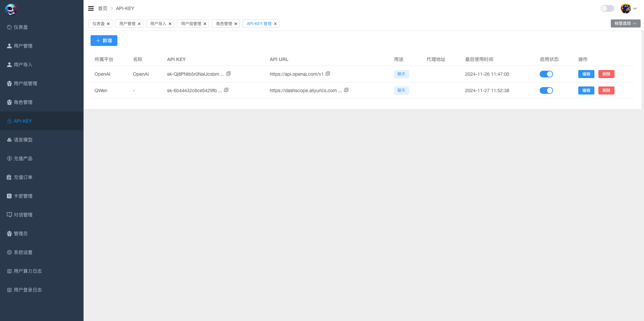
Task: Collapse the sidebar with hamburger icon
Action: tap(91, 8)
